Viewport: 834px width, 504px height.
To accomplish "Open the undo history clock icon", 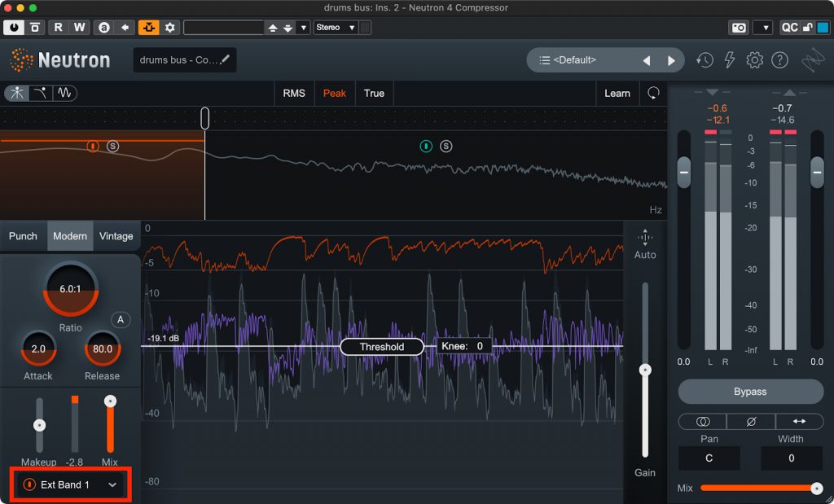I will (705, 60).
